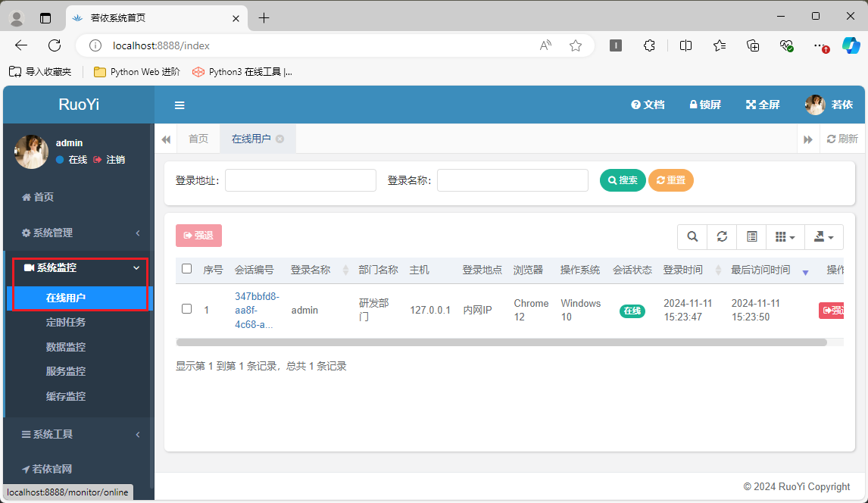Sort by 登录名称 column header
Screen dimensions: 868x503
tap(320, 270)
